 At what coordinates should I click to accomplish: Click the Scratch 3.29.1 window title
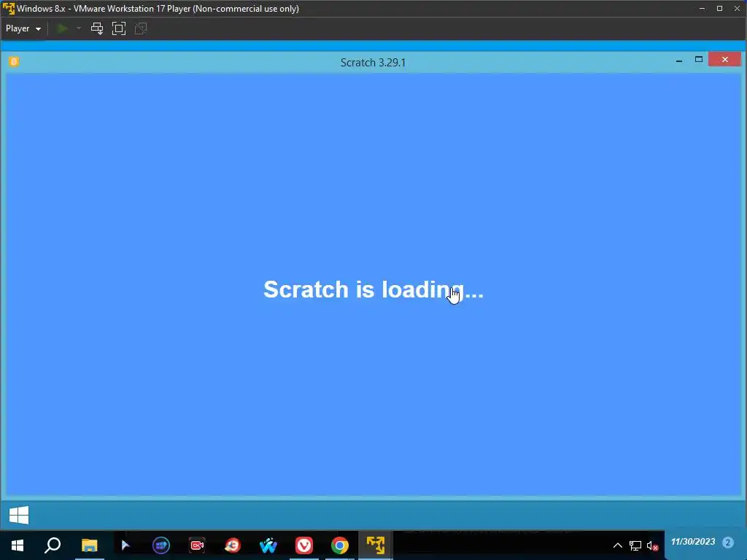point(373,63)
